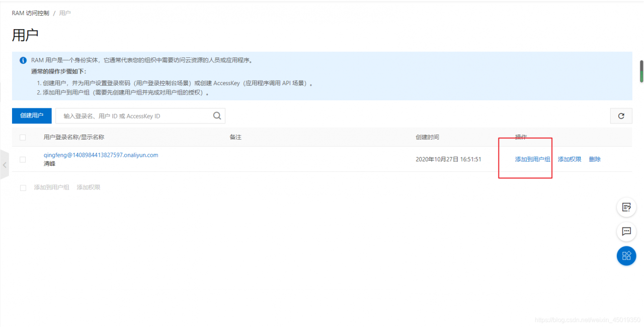Click the refresh icon above the table
This screenshot has height=327, width=644.
[621, 115]
